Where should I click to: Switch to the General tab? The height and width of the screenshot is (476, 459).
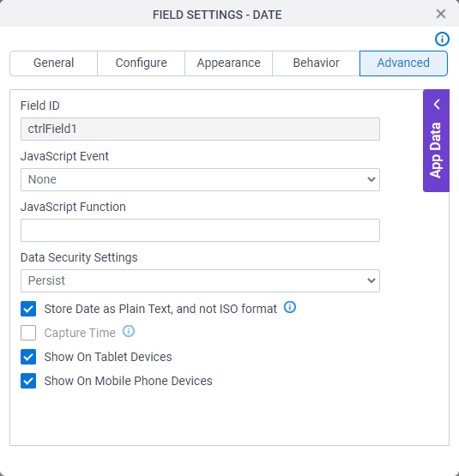[x=54, y=63]
